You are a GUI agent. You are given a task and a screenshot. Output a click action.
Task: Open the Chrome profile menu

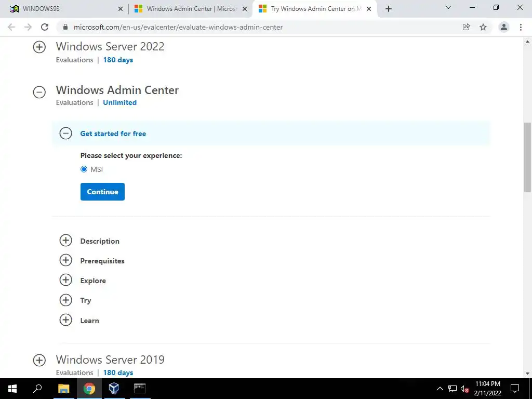(504, 27)
